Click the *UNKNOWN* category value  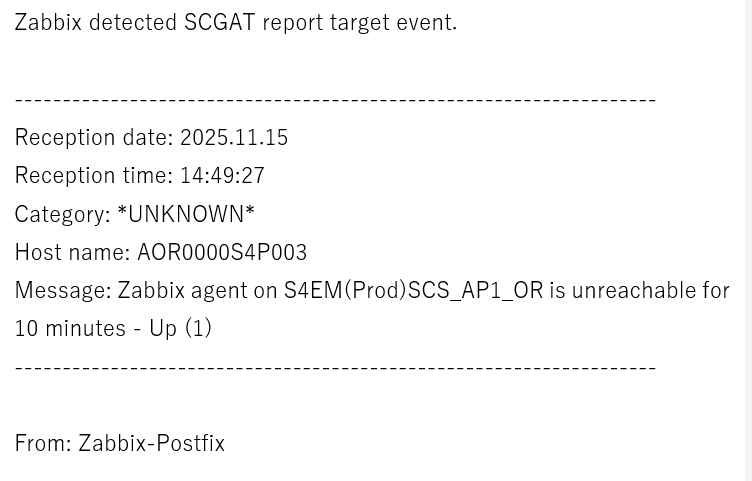click(x=186, y=214)
